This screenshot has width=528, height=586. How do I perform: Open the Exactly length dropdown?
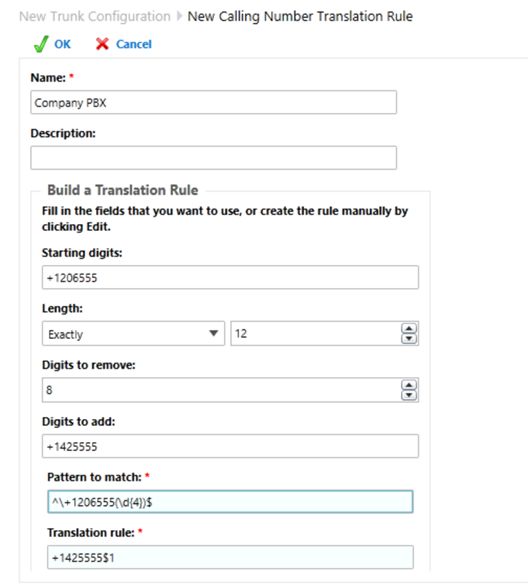coord(133,333)
